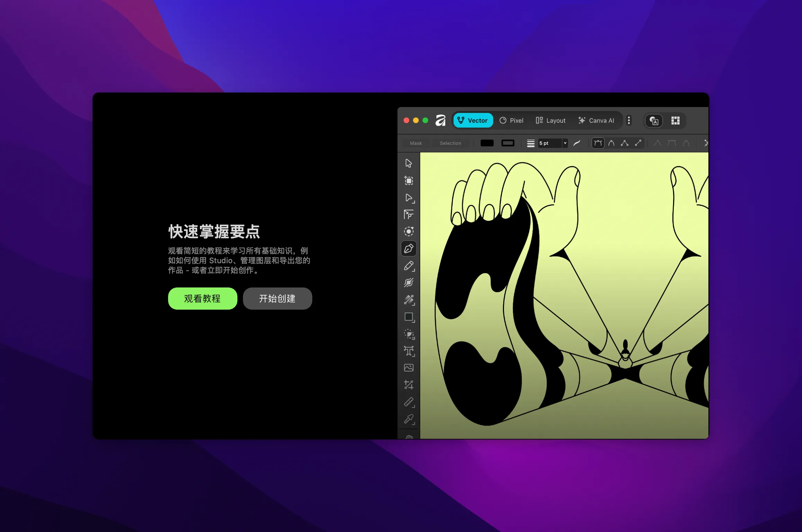The height and width of the screenshot is (532, 802).
Task: Open the three-dot studio overflow menu
Action: pyautogui.click(x=629, y=121)
